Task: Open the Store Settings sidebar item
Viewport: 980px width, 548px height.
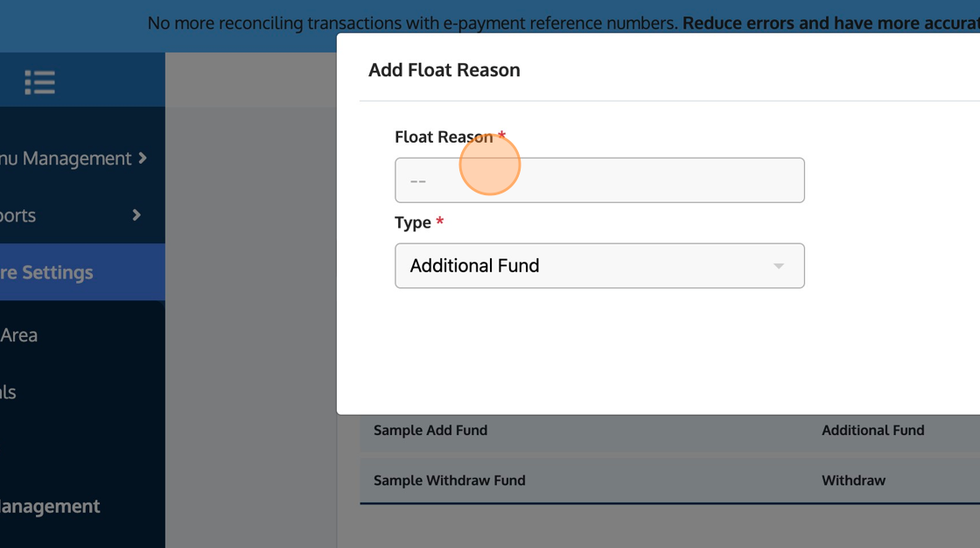Action: click(48, 272)
